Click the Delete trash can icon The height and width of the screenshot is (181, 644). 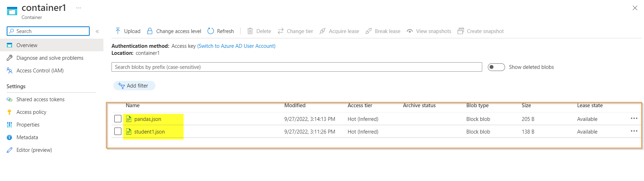pyautogui.click(x=250, y=31)
